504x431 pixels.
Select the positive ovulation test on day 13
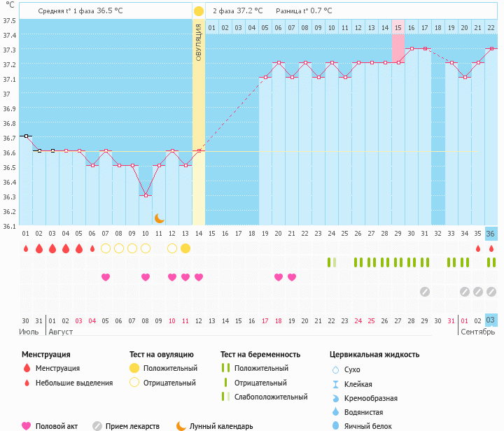185,248
